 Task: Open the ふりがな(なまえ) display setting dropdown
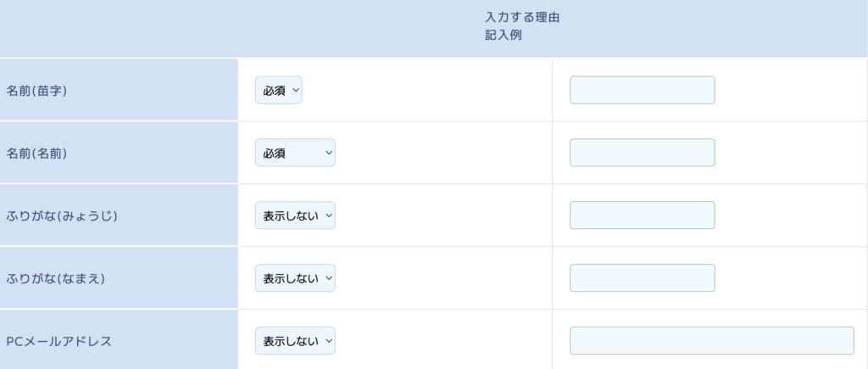tap(295, 278)
